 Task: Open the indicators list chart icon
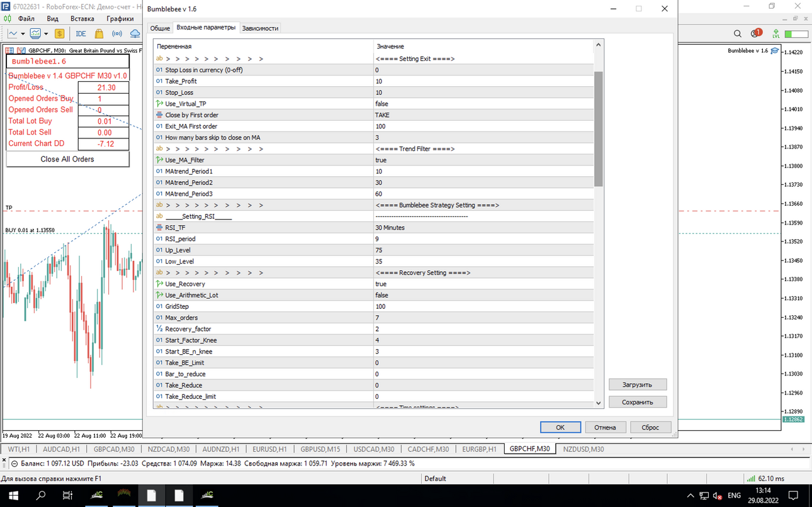[35, 33]
